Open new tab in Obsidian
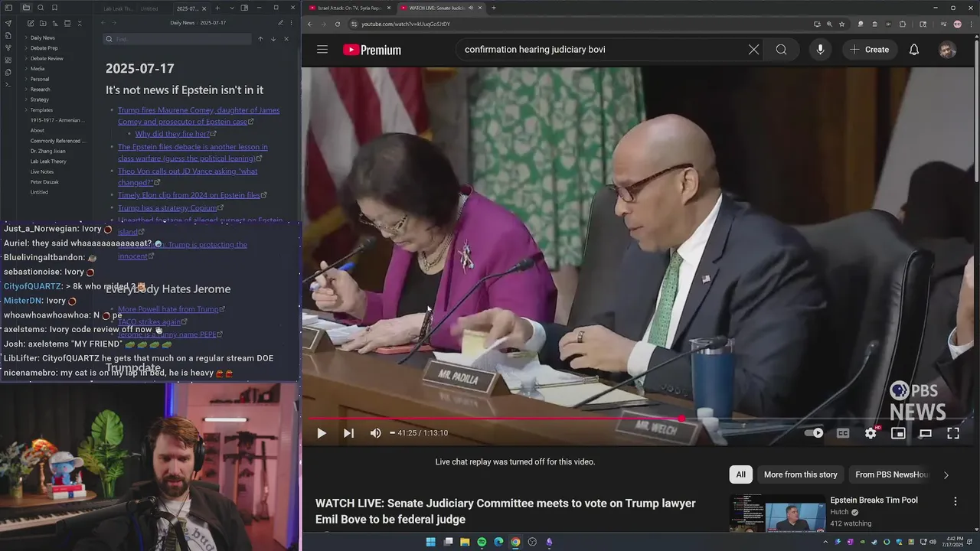The image size is (980, 551). pyautogui.click(x=217, y=8)
